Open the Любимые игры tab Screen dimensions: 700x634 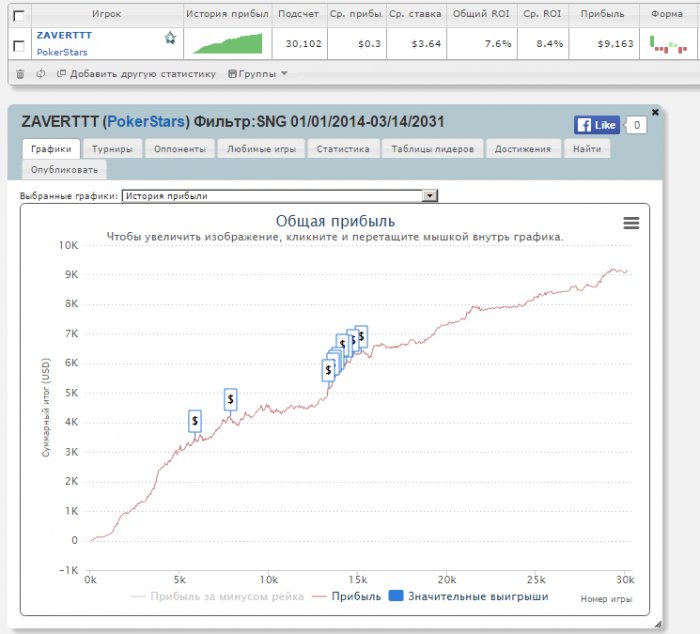coord(261,149)
